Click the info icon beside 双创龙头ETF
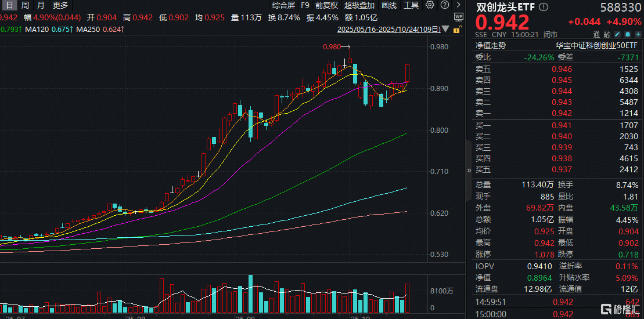 [542, 8]
